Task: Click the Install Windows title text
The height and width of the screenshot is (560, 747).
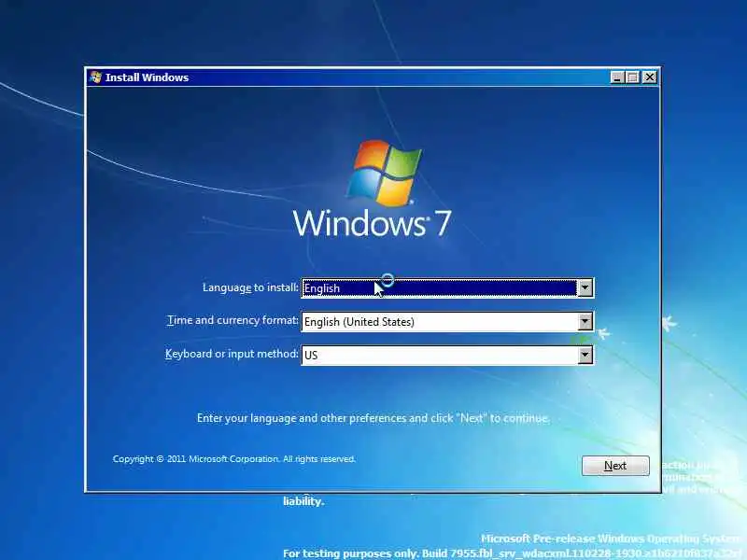Action: click(x=147, y=77)
